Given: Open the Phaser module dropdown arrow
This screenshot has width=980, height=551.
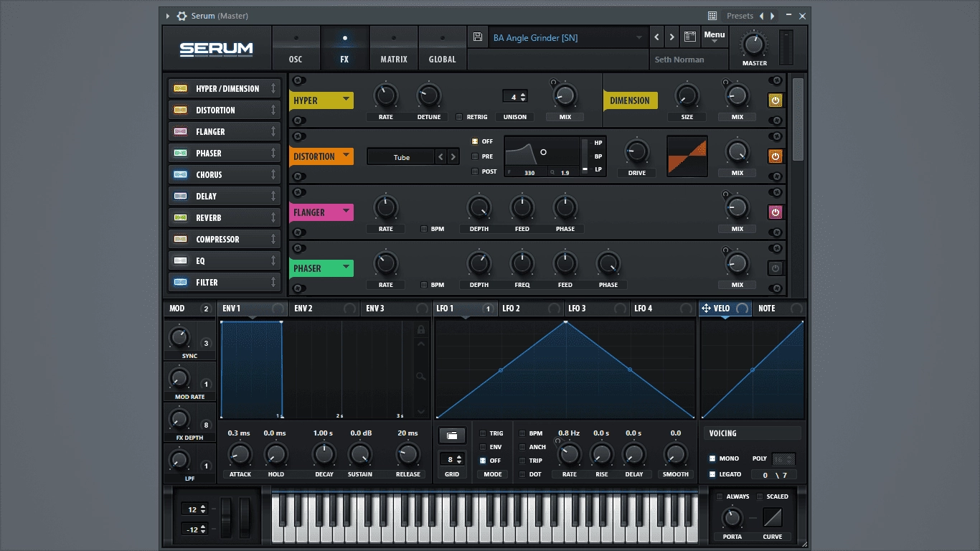Looking at the screenshot, I should [x=346, y=268].
